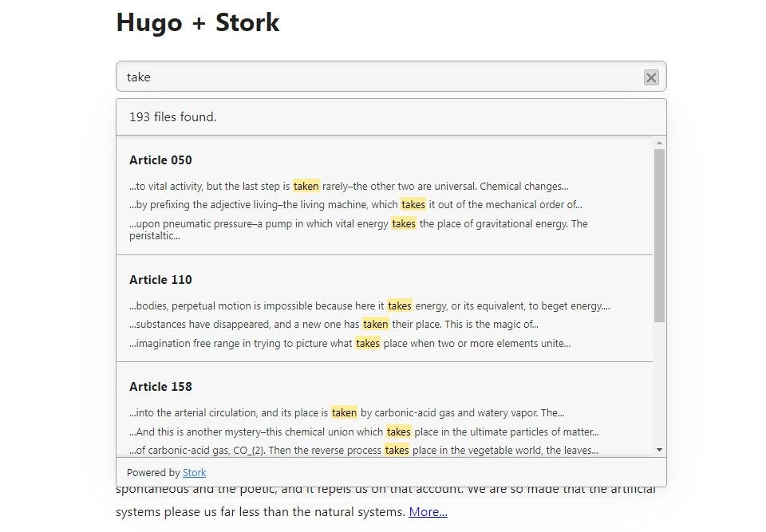Screen dimensions: 766x532
Task: Click the scrollbar down arrow in results
Action: 658,449
